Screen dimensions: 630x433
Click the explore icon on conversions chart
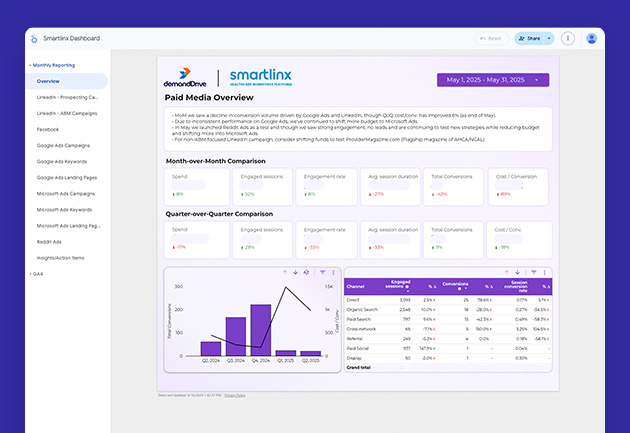click(306, 272)
